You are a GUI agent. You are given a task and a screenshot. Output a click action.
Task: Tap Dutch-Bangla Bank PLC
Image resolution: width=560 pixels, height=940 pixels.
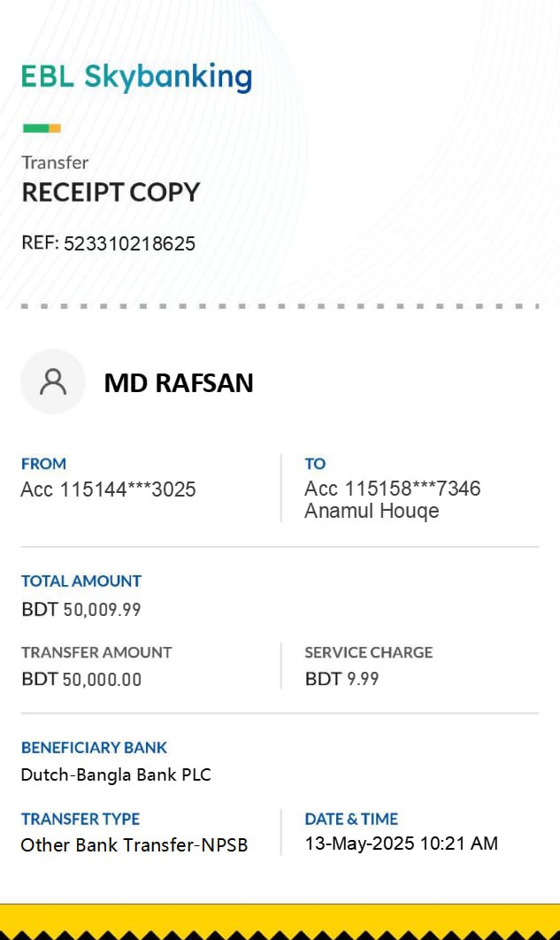click(x=116, y=775)
